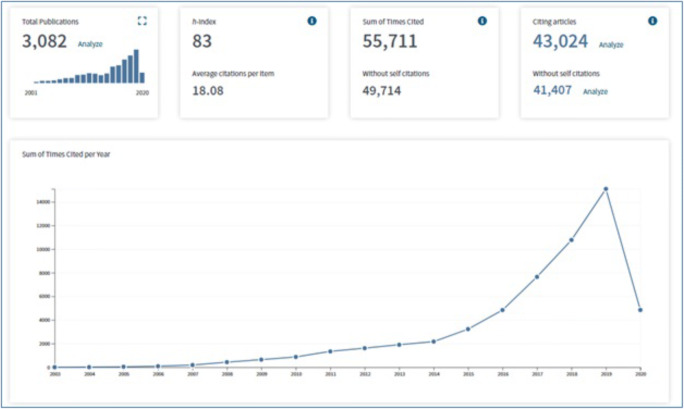Click the last bar in publications mini chart
684x409 pixels.
click(142, 77)
